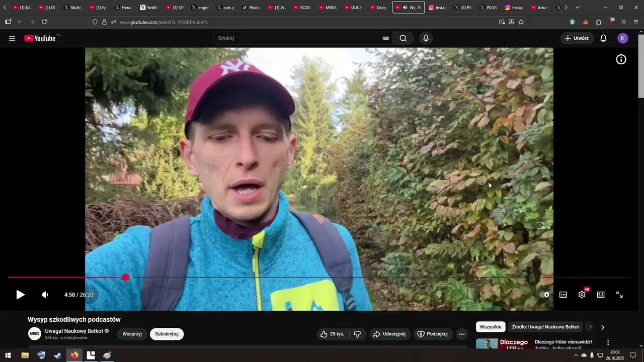
Task: Switch to the Hera browser tab
Action: coord(124,8)
